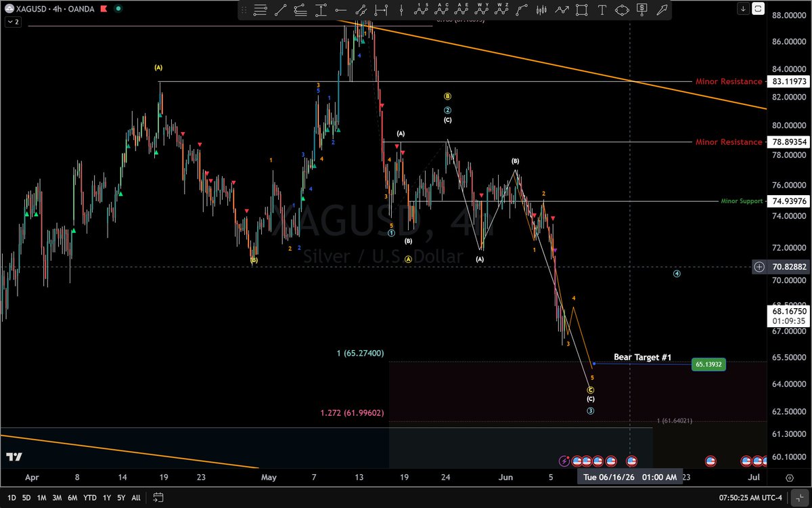Select Elliott Impulse Wave 12345 tool
Image resolution: width=812 pixels, height=508 pixels.
[422, 9]
